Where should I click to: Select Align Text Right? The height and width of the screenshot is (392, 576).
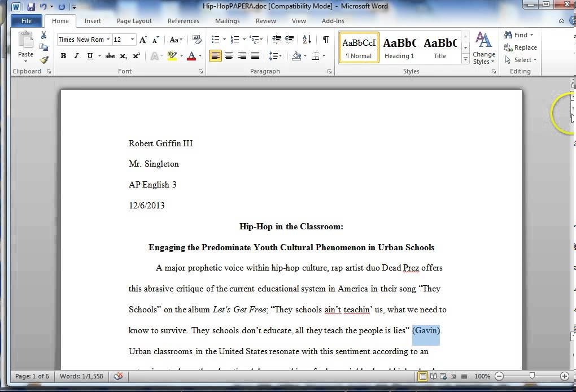(x=242, y=56)
